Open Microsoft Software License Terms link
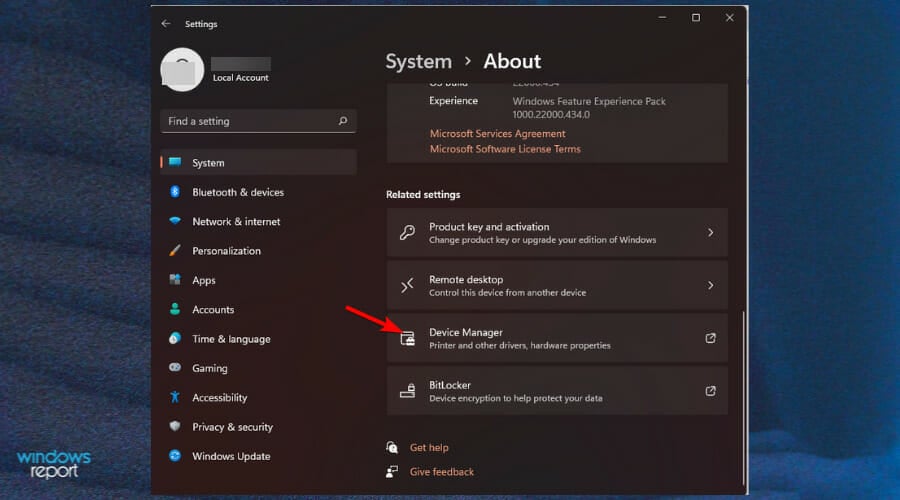Viewport: 900px width, 500px height. (x=505, y=149)
